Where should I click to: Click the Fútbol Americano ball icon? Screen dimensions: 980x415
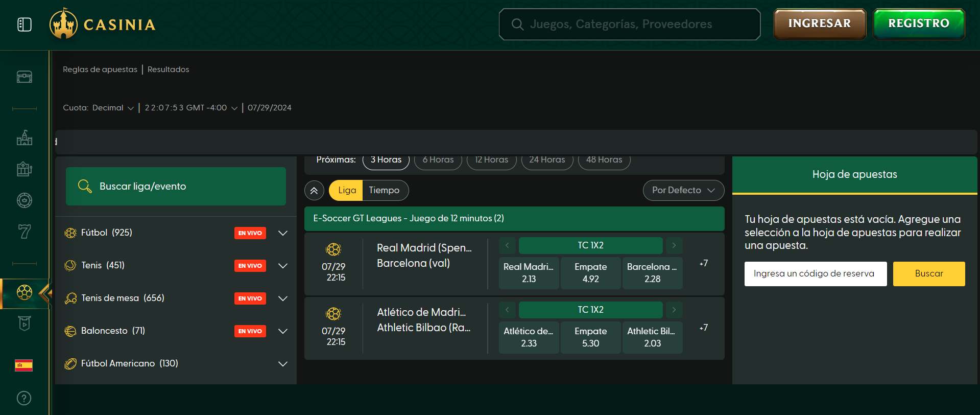click(x=70, y=364)
